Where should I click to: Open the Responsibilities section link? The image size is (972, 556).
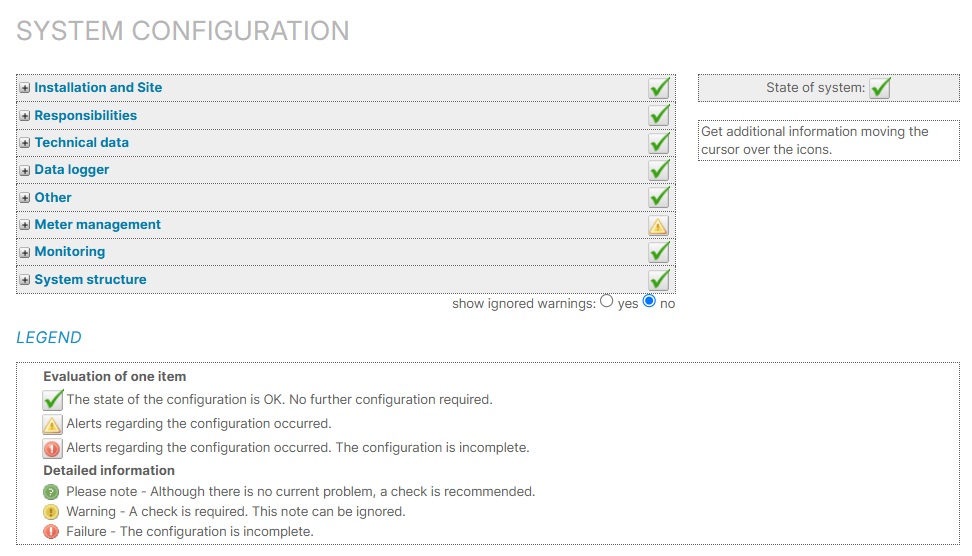click(x=85, y=115)
